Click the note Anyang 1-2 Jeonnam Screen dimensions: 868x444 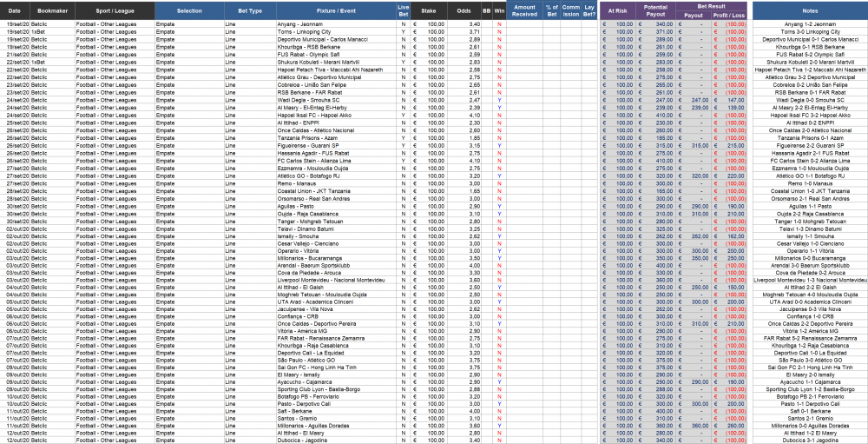pos(810,25)
